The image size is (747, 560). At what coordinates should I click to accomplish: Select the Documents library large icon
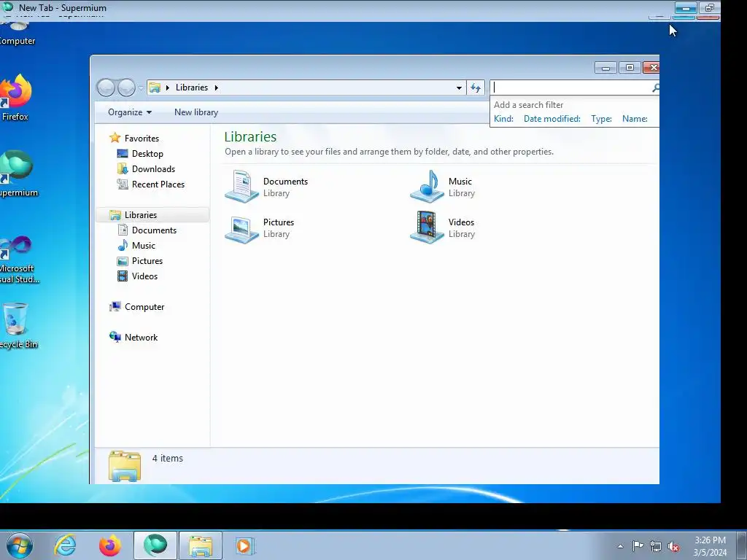pyautogui.click(x=241, y=187)
